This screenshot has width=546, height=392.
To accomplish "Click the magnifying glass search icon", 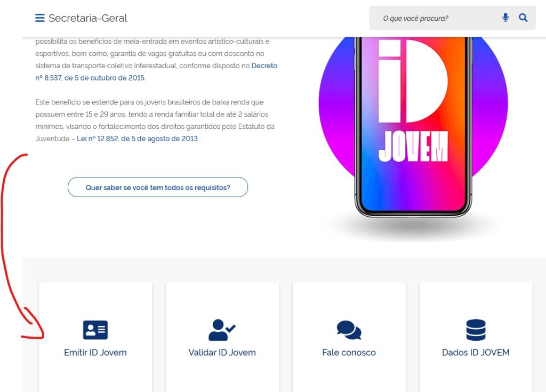I will (523, 18).
